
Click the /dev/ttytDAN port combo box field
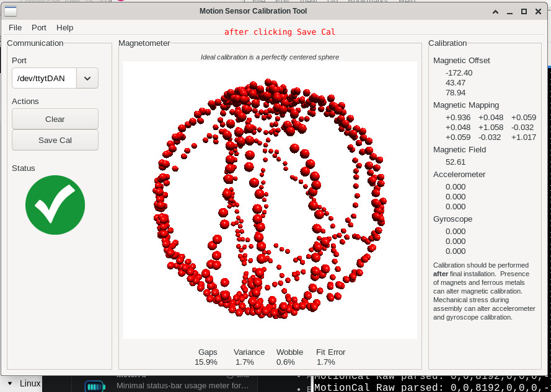(x=44, y=78)
